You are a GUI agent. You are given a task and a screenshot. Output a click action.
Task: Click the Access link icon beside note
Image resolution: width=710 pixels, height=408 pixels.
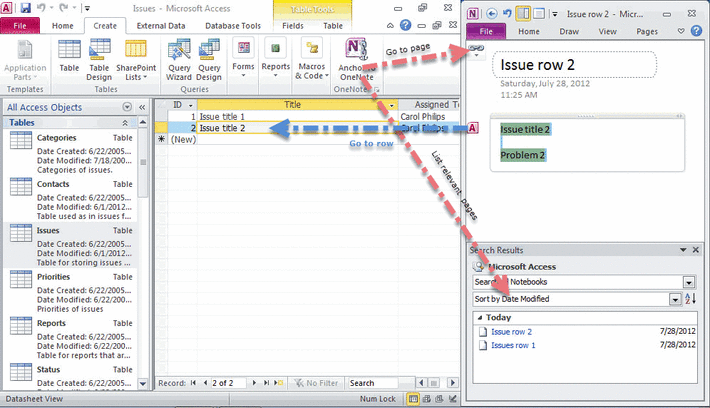coord(472,128)
